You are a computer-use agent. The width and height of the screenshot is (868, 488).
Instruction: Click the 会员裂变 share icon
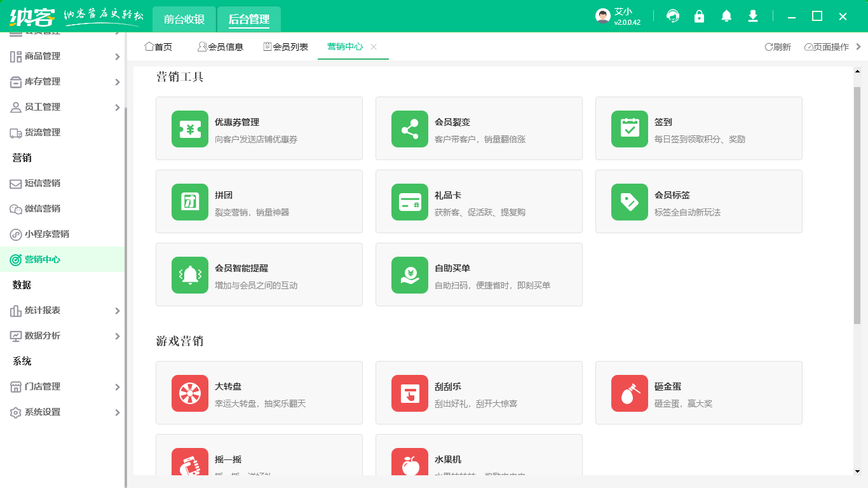[x=410, y=129]
